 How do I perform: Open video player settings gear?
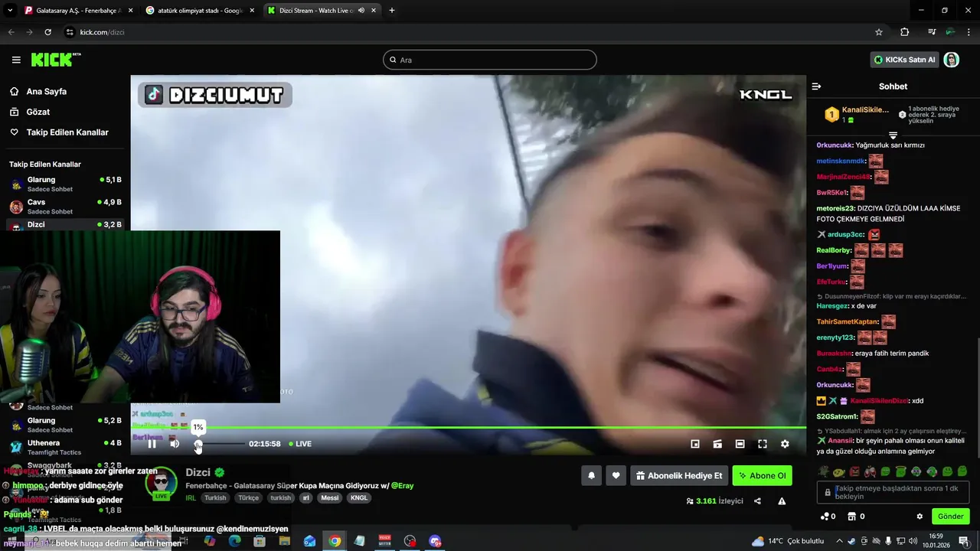click(x=785, y=444)
